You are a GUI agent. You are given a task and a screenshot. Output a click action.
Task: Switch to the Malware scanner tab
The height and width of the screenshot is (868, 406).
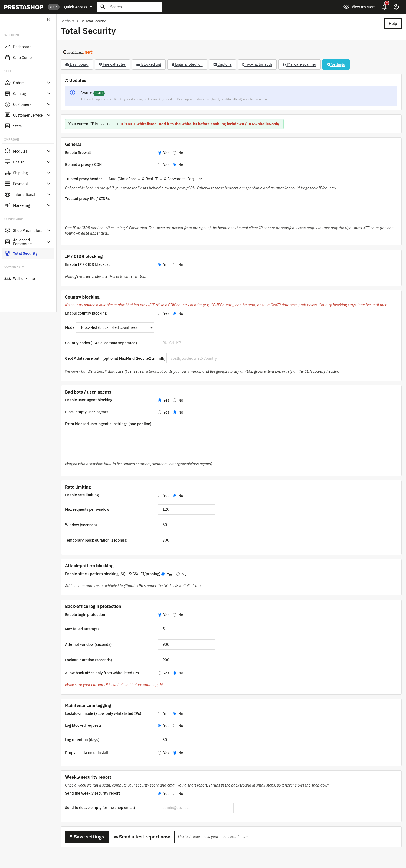299,64
